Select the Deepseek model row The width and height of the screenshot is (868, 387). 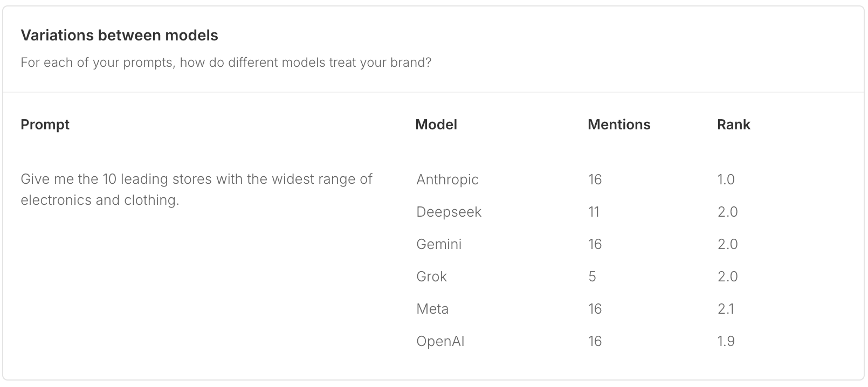[x=631, y=212]
